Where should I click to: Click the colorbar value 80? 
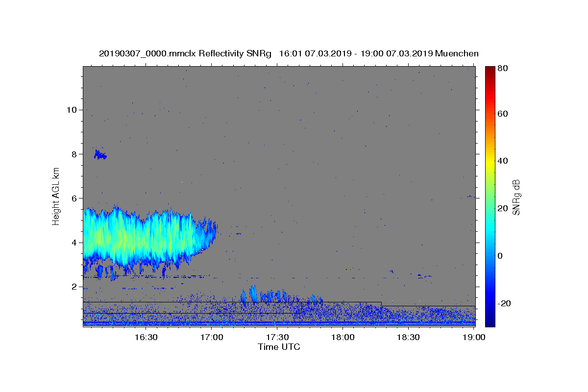(x=503, y=69)
